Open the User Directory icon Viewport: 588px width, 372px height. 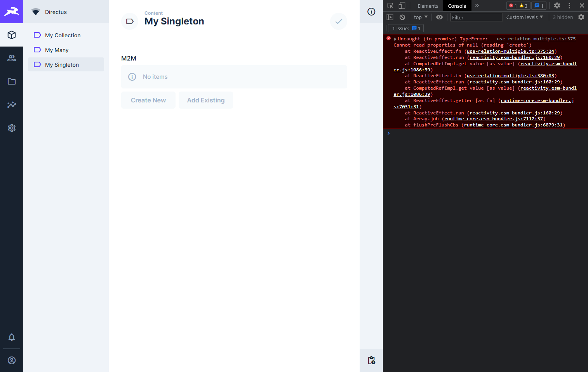pyautogui.click(x=12, y=58)
